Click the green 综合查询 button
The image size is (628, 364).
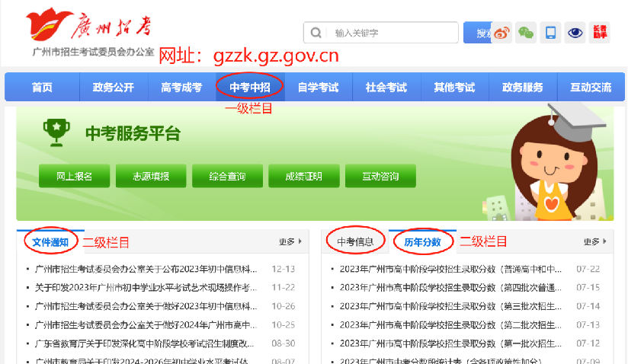click(227, 176)
